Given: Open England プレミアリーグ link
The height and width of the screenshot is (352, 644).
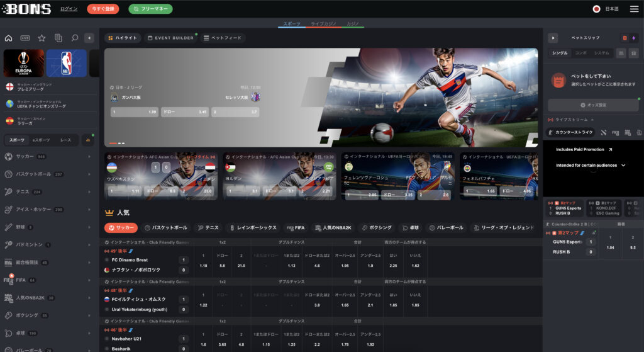Looking at the screenshot, I should coord(49,87).
